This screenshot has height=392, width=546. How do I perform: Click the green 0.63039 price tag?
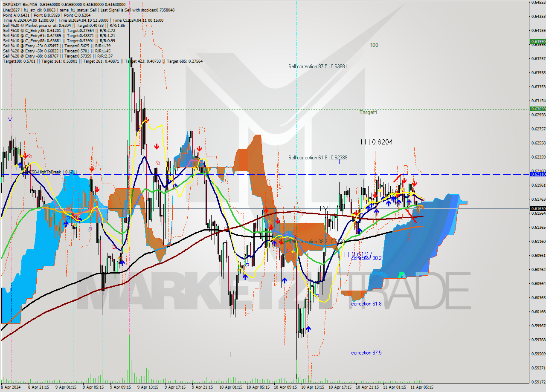pos(537,109)
